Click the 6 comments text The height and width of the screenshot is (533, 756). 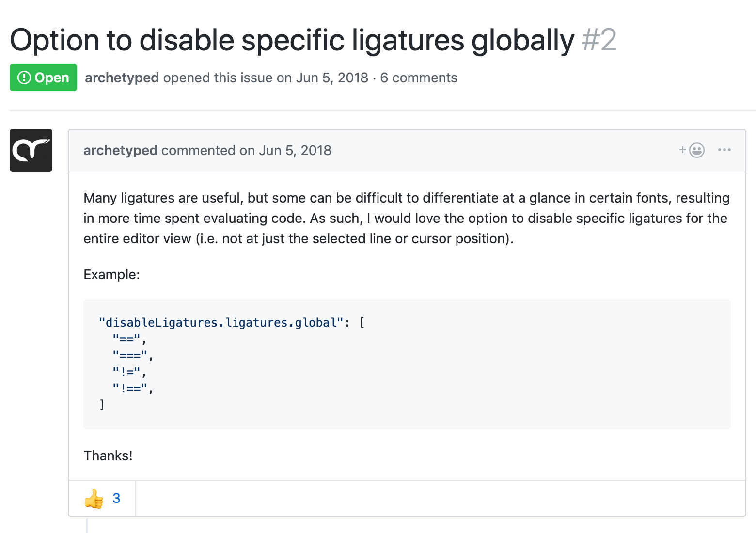pyautogui.click(x=419, y=78)
